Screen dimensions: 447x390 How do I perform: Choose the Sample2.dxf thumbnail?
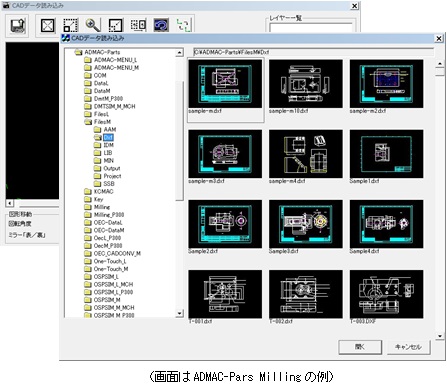[x=225, y=224]
